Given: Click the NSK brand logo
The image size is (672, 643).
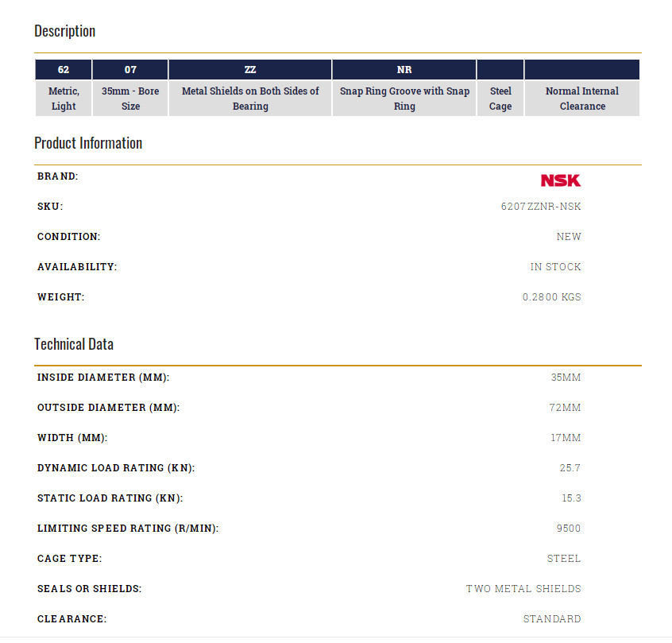Looking at the screenshot, I should click(x=560, y=180).
